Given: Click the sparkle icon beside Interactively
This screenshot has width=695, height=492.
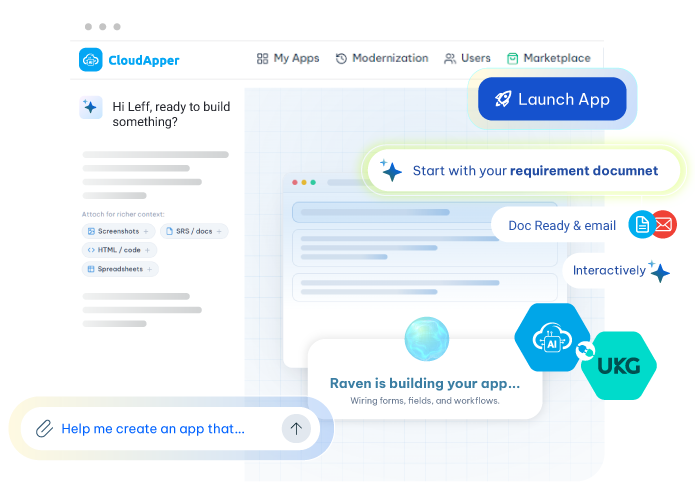Looking at the screenshot, I should pyautogui.click(x=660, y=272).
